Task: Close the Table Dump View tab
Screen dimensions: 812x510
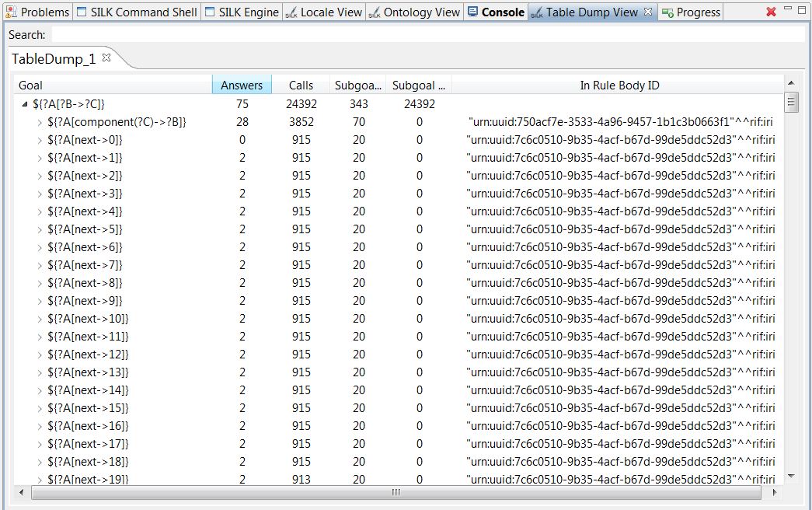Action: point(648,12)
